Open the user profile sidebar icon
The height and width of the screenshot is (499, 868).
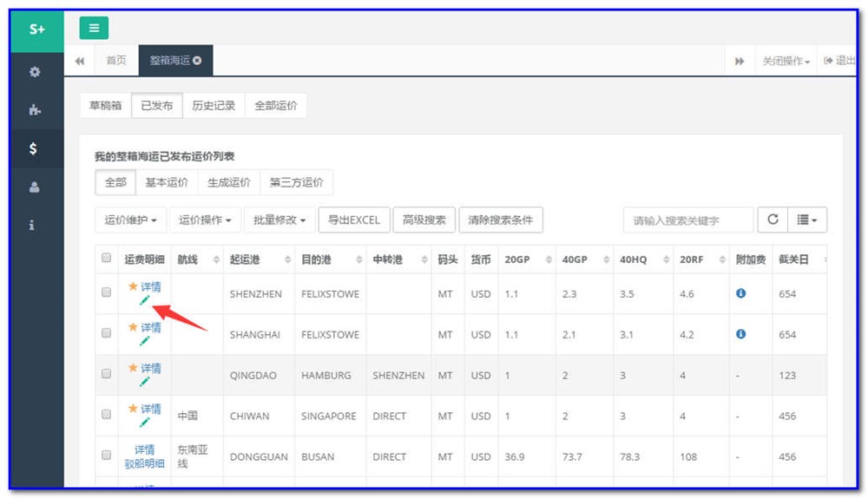[x=35, y=187]
